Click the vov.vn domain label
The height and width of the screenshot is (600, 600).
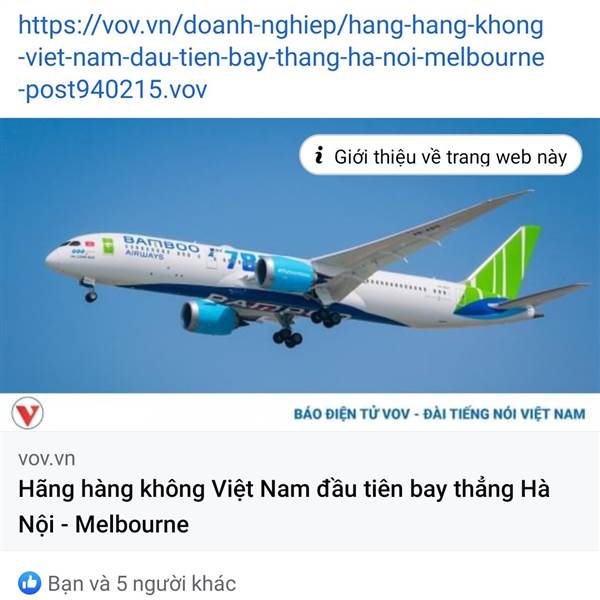[x=47, y=458]
